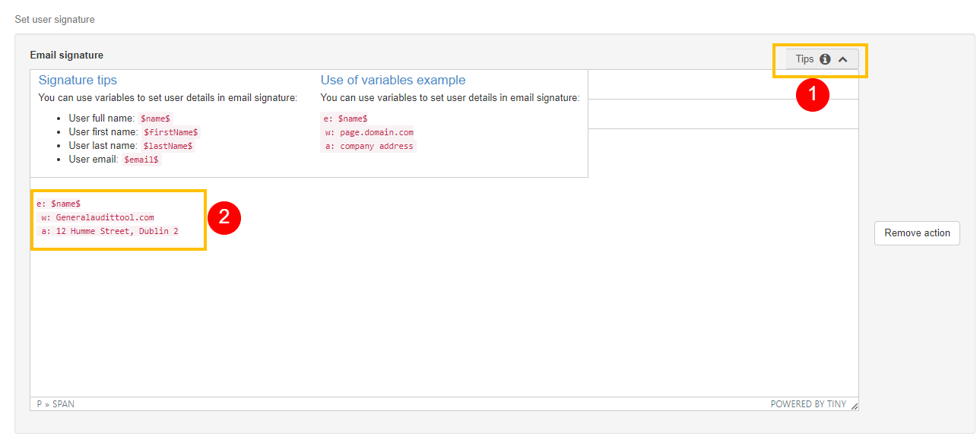This screenshot has height=446, width=980.
Task: Click the info icon in Tips button
Action: pos(825,59)
